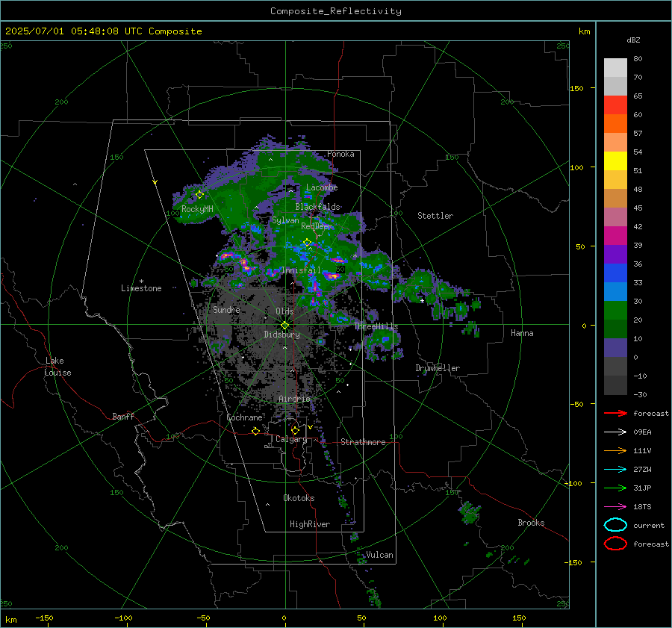Image resolution: width=672 pixels, height=628 pixels.
Task: Click the Ponoka city label
Action: pos(340,154)
